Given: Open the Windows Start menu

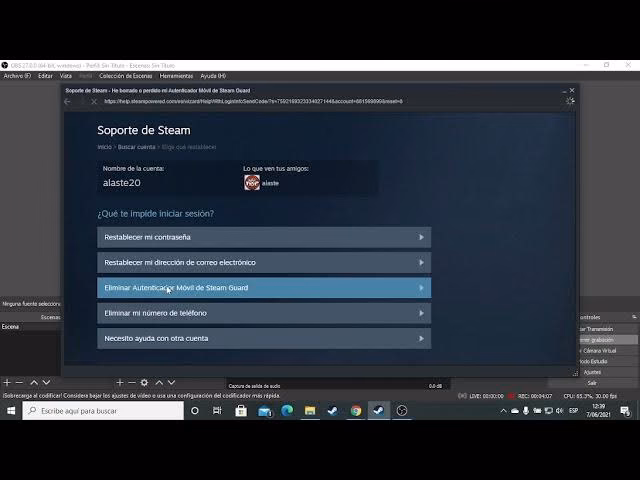Looking at the screenshot, I should [11, 411].
